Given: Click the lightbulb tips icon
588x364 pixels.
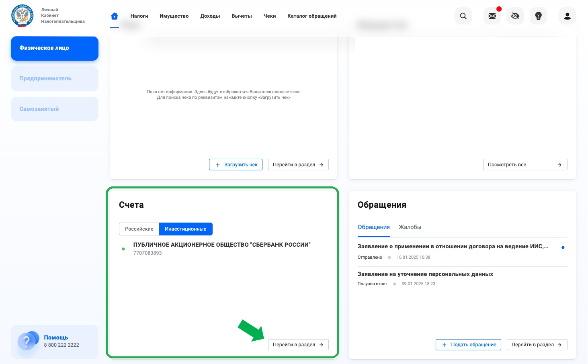Looking at the screenshot, I should pos(538,16).
